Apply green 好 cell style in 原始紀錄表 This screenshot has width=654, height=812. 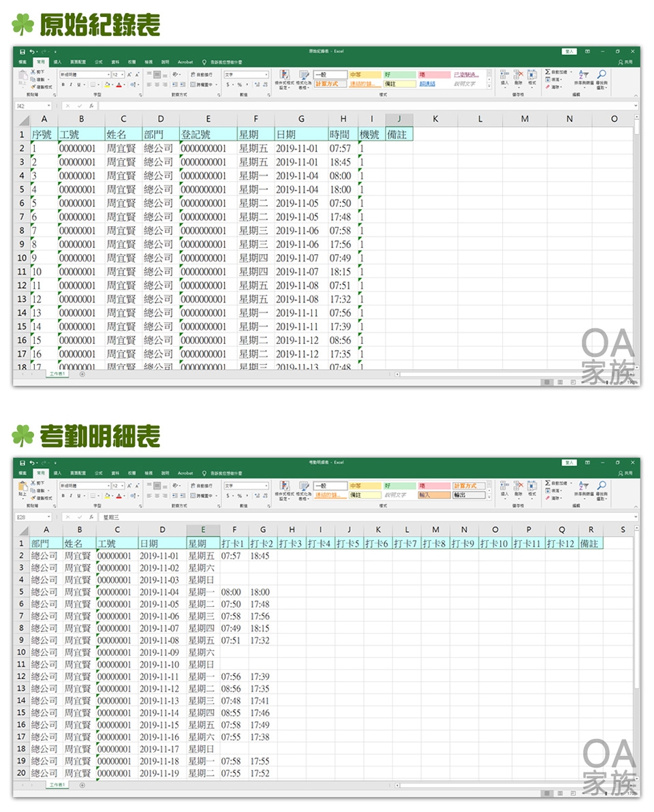point(396,74)
